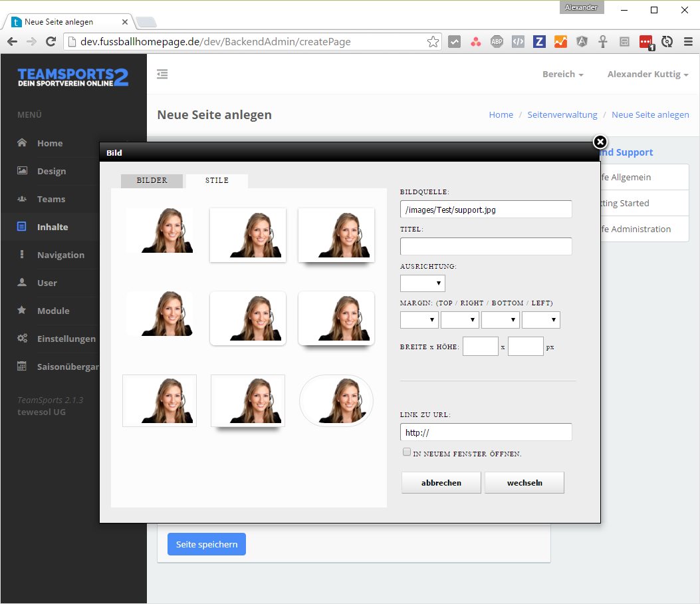Image resolution: width=700 pixels, height=604 pixels.
Task: Select the Stile tab
Action: [x=217, y=181]
